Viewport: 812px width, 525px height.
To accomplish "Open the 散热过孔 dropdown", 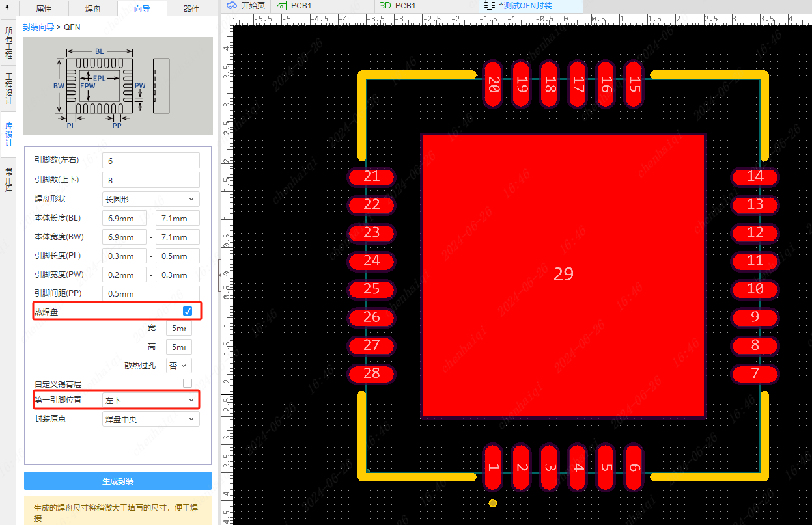I will [179, 366].
